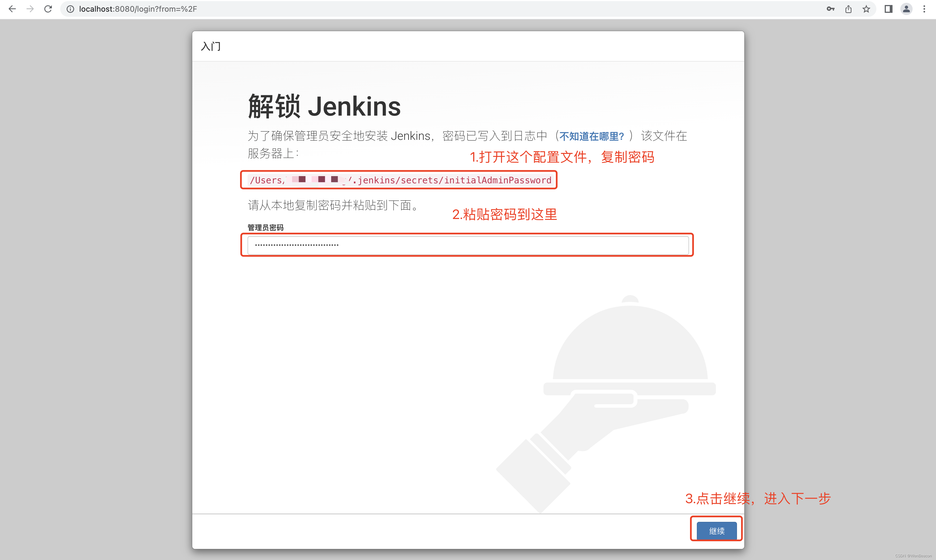The image size is (936, 560).
Task: Reload the Jenkins login page
Action: pyautogui.click(x=48, y=9)
